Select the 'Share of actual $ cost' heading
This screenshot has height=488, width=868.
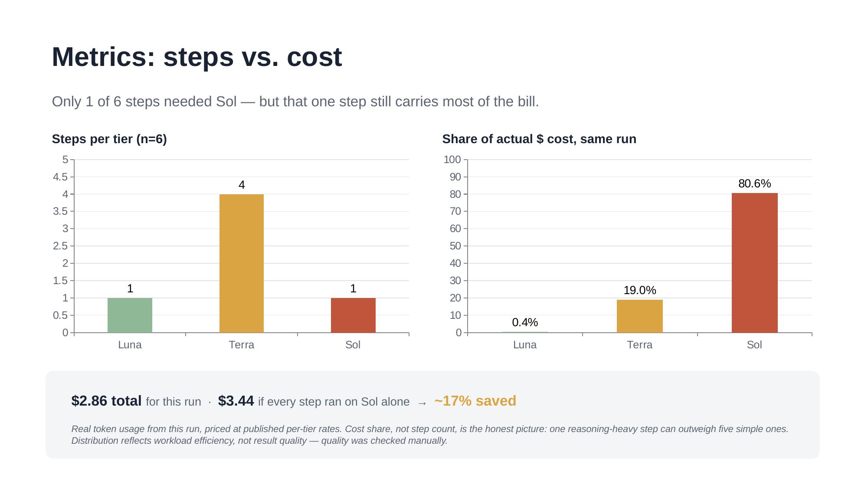click(x=539, y=139)
